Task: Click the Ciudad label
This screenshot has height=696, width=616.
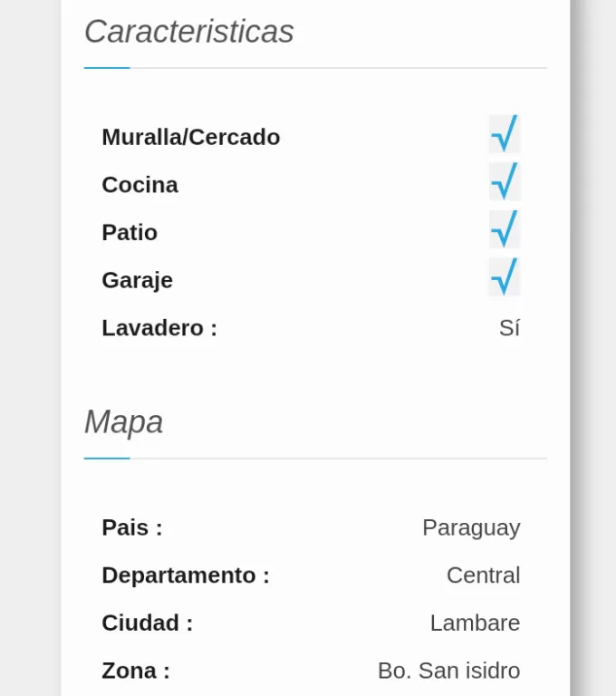Action: (148, 623)
